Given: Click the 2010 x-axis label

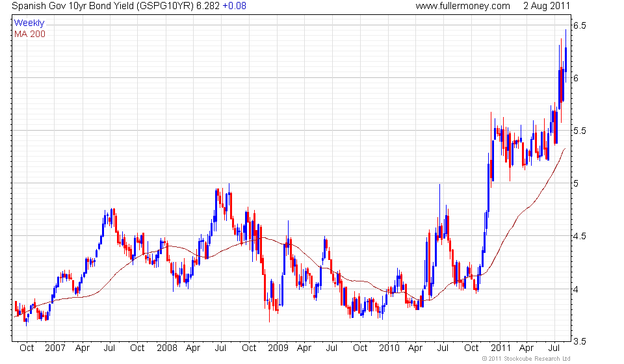Looking at the screenshot, I should 389,348.
